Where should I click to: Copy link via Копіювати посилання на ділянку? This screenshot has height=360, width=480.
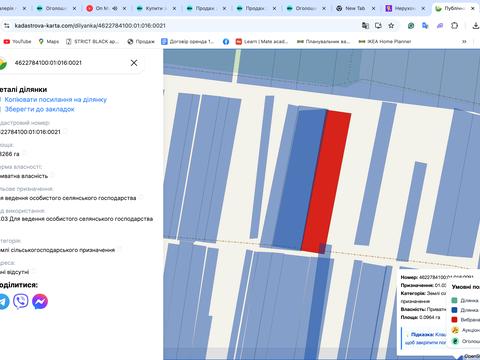(55, 99)
